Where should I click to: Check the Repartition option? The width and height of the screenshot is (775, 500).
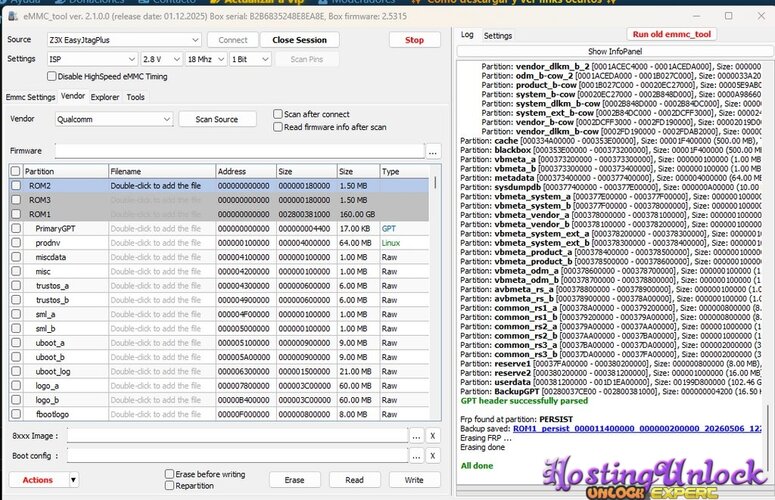coord(169,486)
